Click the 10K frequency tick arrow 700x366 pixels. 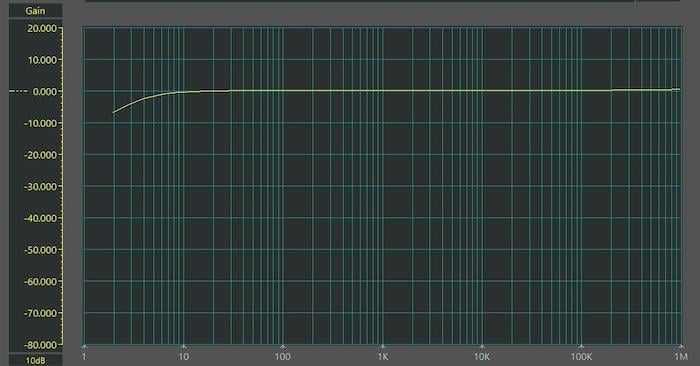click(482, 346)
